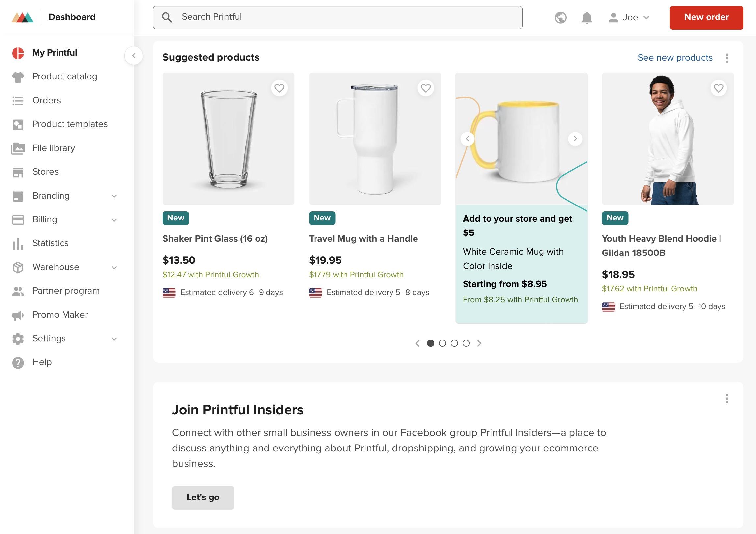
Task: Toggle heart on Travel Mug with a Handle
Action: 426,88
